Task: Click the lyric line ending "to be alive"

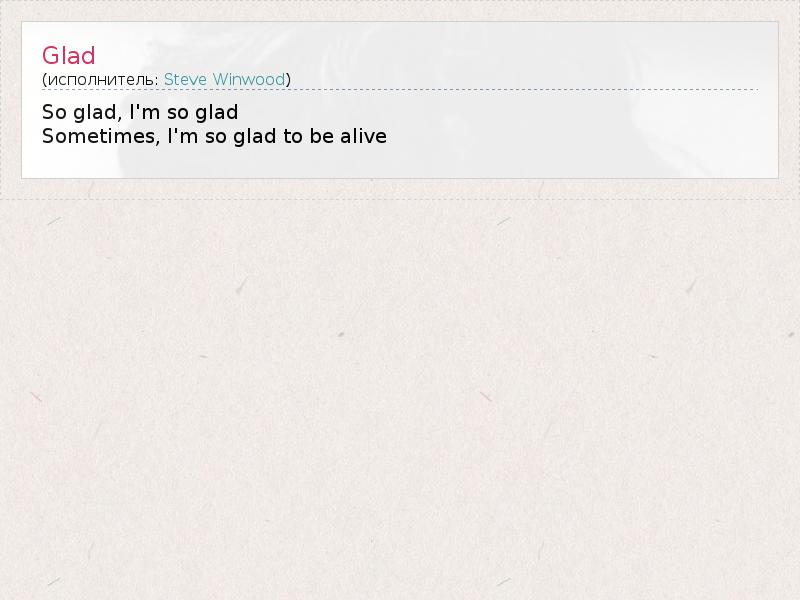Action: [214, 136]
